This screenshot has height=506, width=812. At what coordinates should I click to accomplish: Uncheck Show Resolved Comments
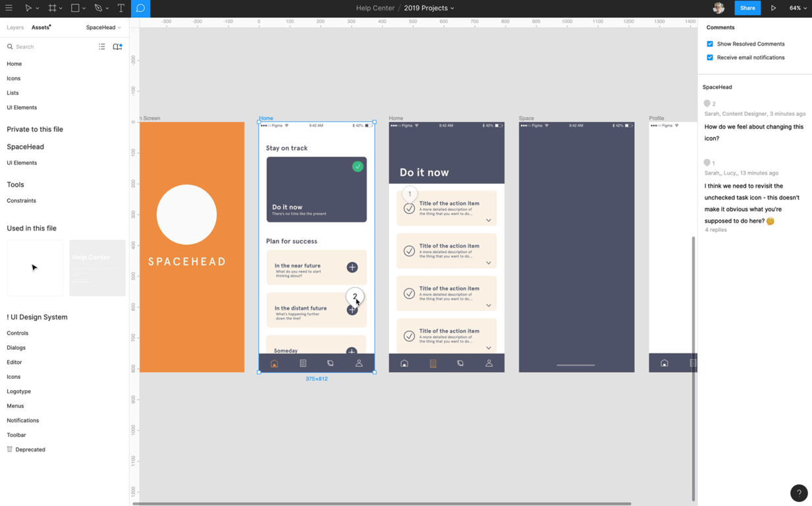coord(710,44)
